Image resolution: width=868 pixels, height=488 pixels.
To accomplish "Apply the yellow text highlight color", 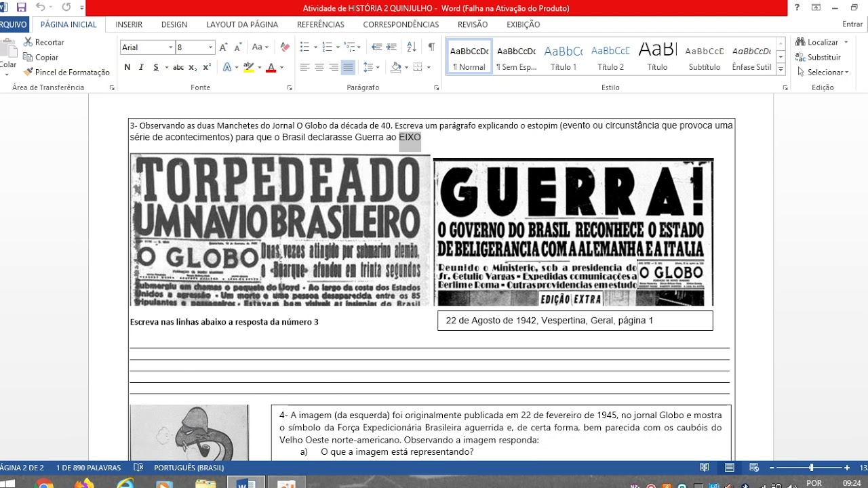I will coord(248,67).
